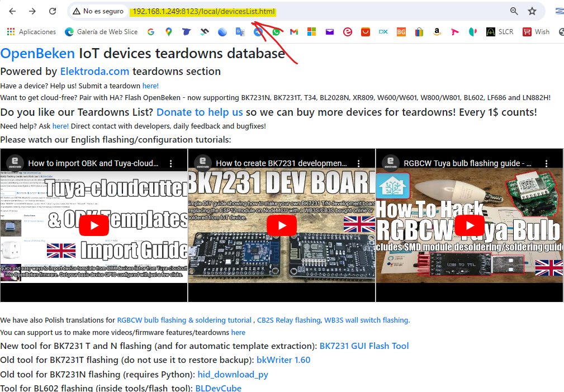Open the OpenBeken link in the heading

37,53
